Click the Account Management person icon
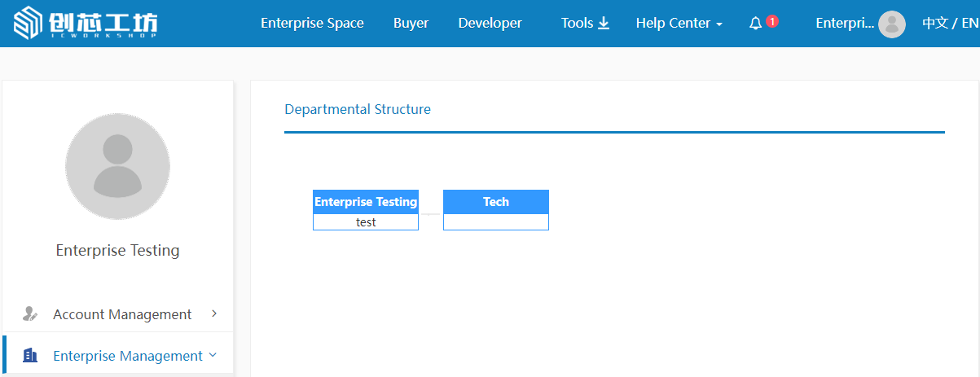 (31, 314)
